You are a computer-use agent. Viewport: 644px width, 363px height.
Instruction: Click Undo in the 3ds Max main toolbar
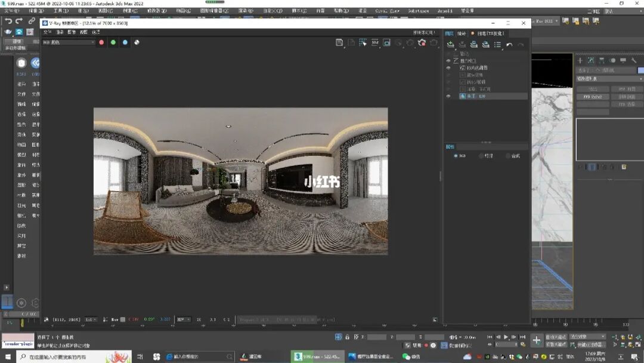tap(8, 20)
